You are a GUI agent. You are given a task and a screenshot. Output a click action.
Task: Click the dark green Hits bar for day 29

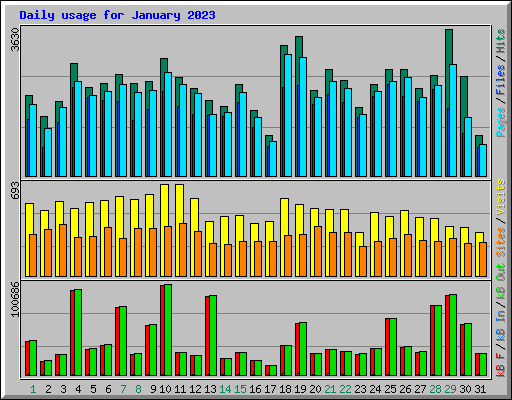point(449,47)
